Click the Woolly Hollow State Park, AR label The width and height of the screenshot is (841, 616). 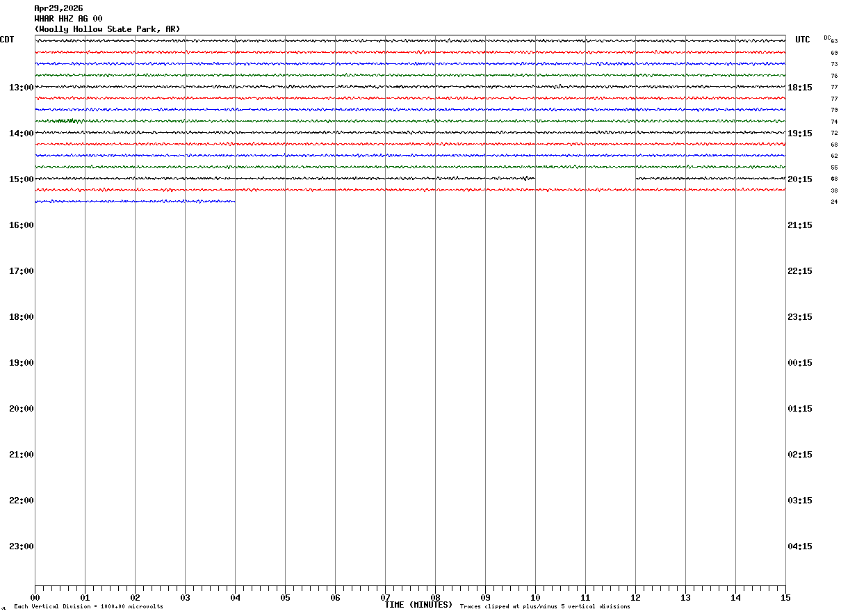[107, 29]
